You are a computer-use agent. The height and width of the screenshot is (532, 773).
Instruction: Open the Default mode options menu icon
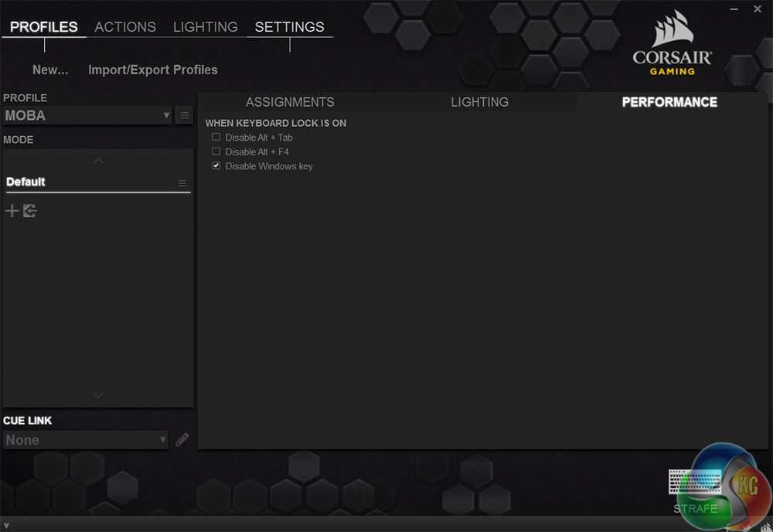182,183
